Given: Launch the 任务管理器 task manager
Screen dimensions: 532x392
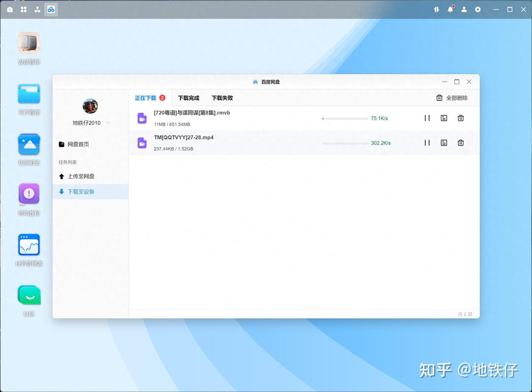Looking at the screenshot, I should (x=29, y=245).
